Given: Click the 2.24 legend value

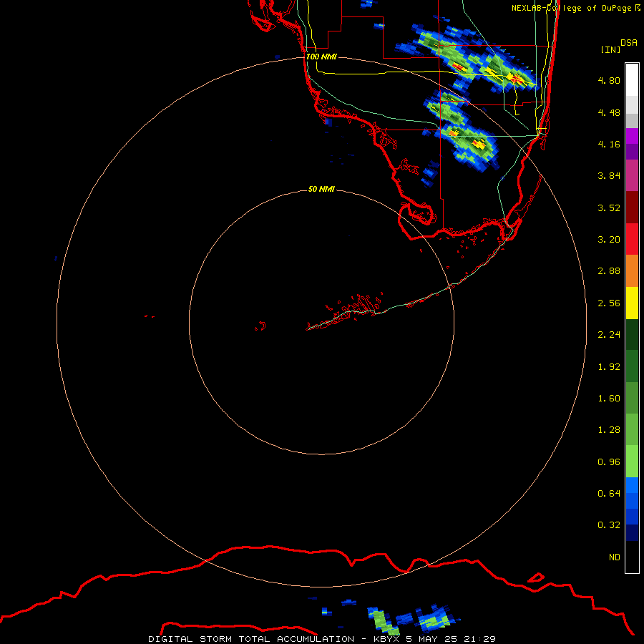Looking at the screenshot, I should (609, 335).
